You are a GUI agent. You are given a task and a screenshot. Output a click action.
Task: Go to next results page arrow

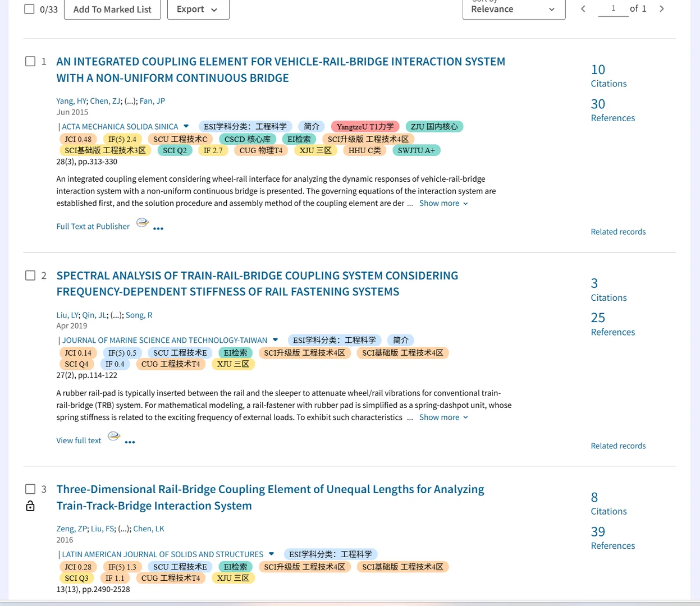pos(662,8)
